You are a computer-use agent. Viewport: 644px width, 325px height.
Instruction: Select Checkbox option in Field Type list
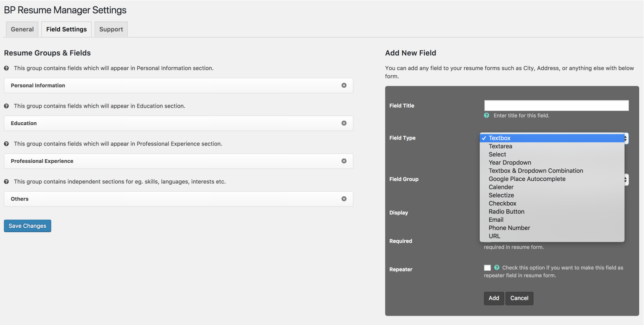click(502, 203)
